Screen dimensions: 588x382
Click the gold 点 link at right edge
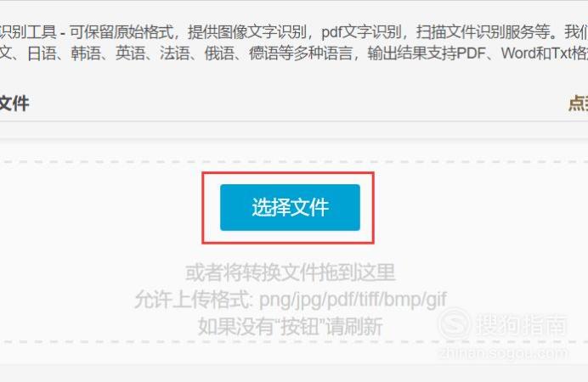click(x=578, y=104)
